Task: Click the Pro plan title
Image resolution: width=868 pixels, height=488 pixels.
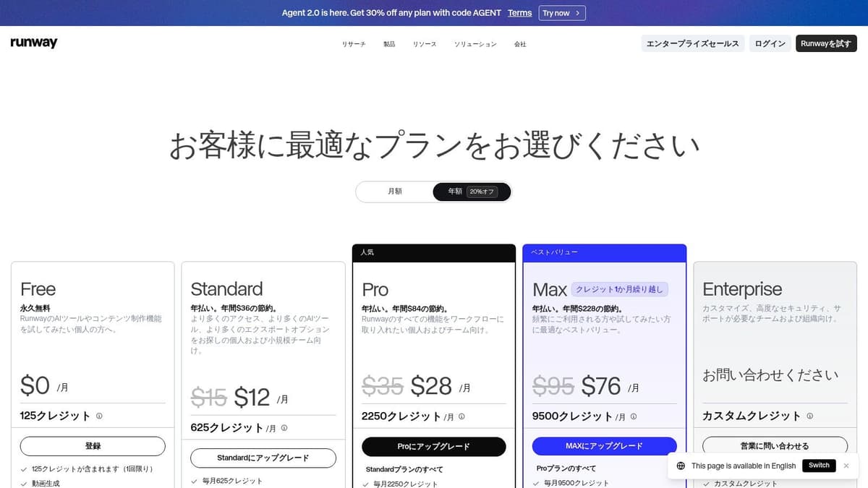Action: click(x=375, y=290)
